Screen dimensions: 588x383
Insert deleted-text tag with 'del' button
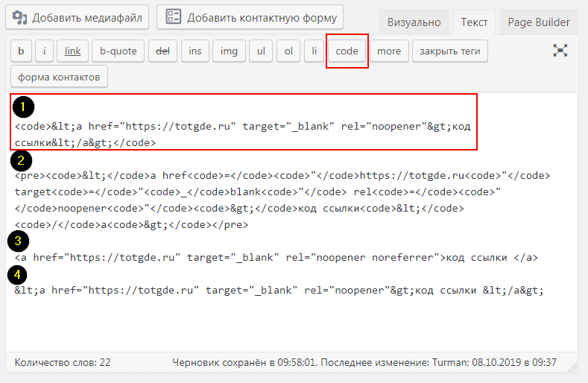(162, 51)
